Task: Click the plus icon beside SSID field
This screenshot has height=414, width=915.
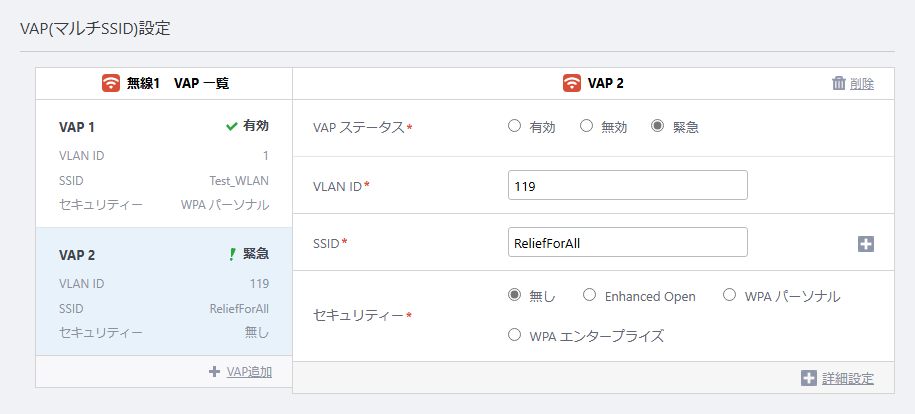Action: click(x=866, y=245)
